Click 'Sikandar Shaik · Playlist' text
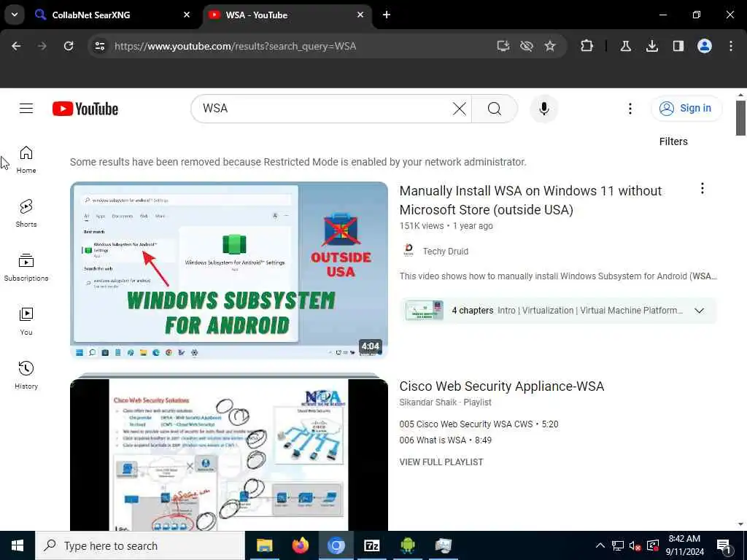 tap(445, 402)
